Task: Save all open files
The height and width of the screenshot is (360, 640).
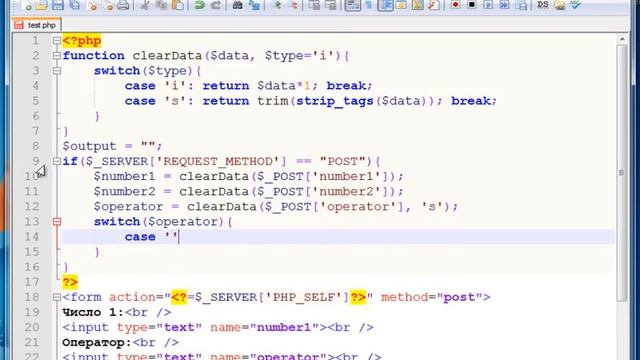Action: click(75, 5)
